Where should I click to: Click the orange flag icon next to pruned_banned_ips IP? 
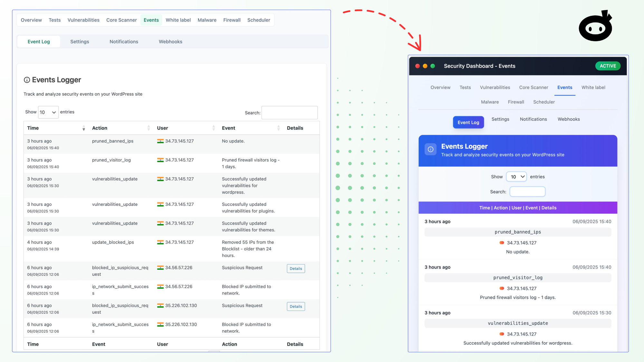click(x=501, y=243)
